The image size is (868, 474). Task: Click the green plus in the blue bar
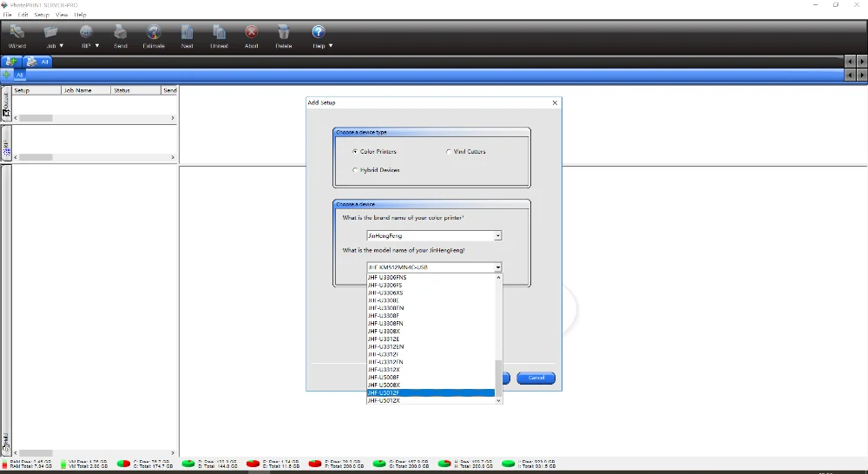[x=6, y=74]
